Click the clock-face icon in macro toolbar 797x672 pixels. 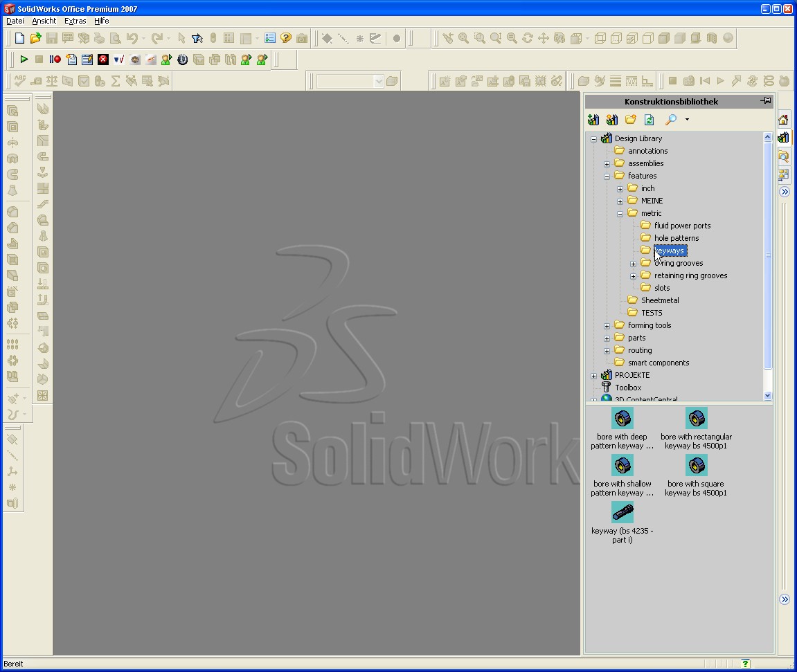coord(183,60)
